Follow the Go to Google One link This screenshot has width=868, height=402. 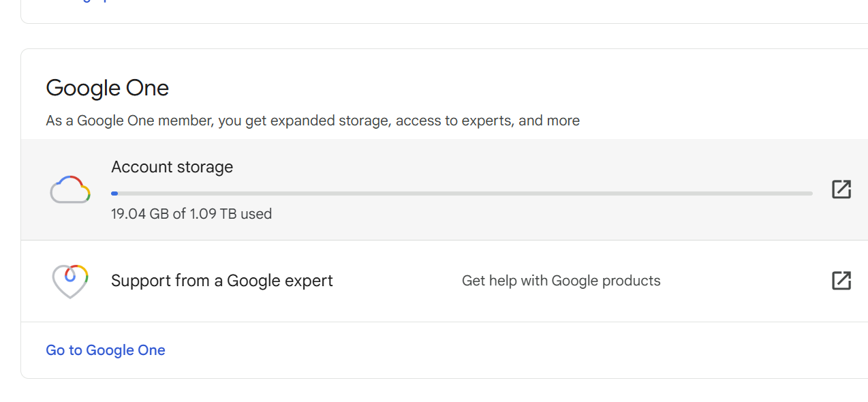click(106, 350)
